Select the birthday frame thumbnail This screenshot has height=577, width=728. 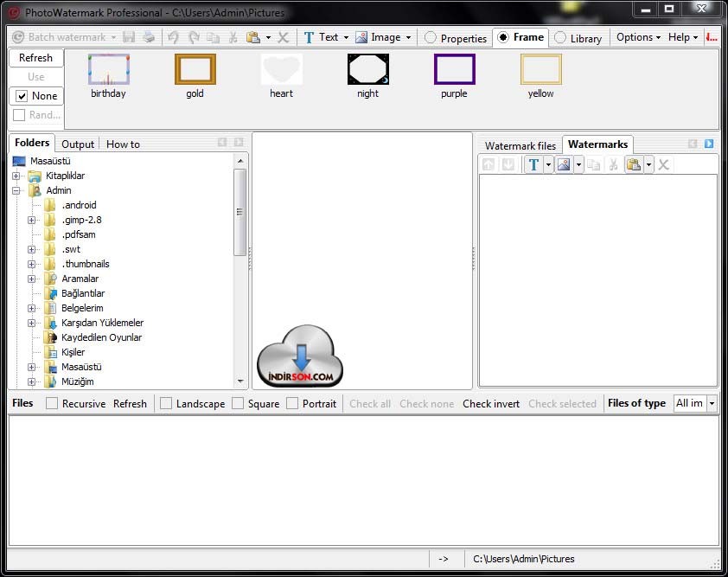click(109, 69)
